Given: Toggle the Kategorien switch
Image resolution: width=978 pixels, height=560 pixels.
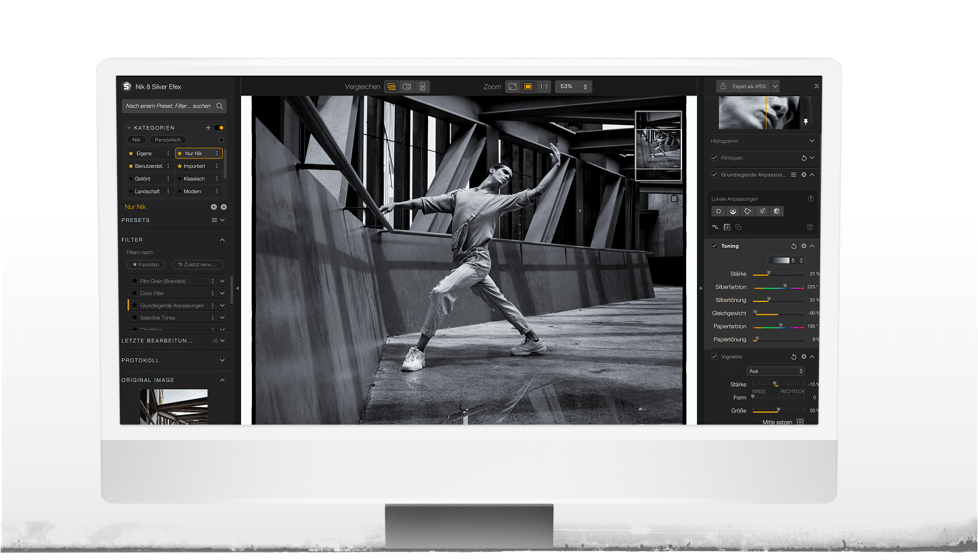Looking at the screenshot, I should coord(219,127).
